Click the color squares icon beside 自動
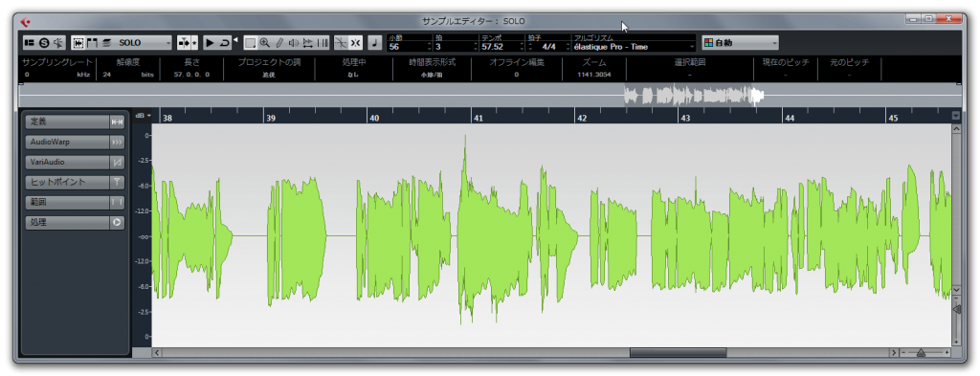980x376 pixels. [x=709, y=43]
